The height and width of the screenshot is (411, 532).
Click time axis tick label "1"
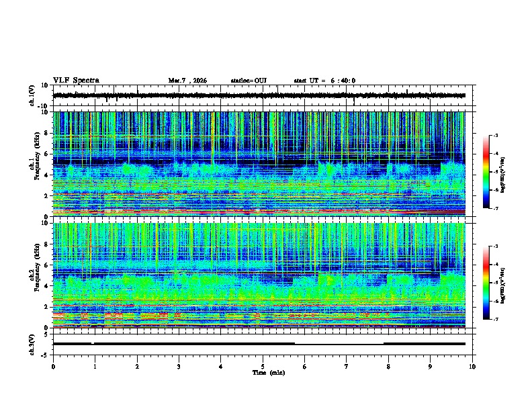click(x=95, y=367)
